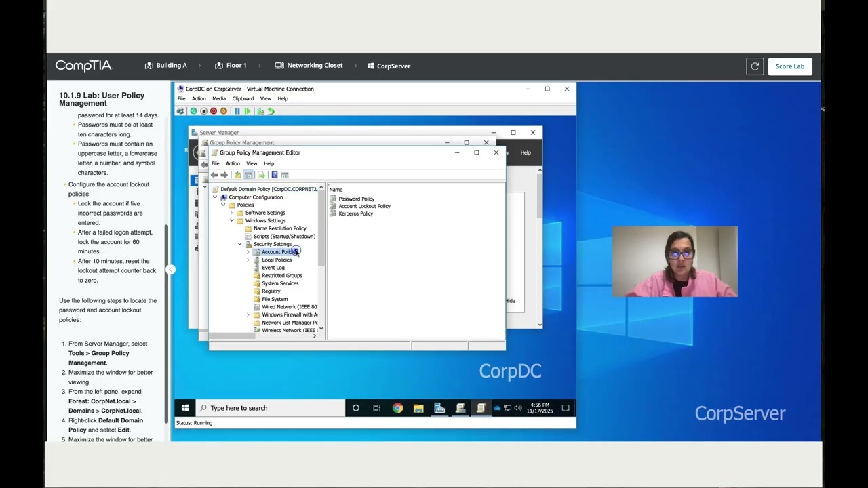Expand the Account Policies node
The image size is (868, 488).
pos(248,252)
